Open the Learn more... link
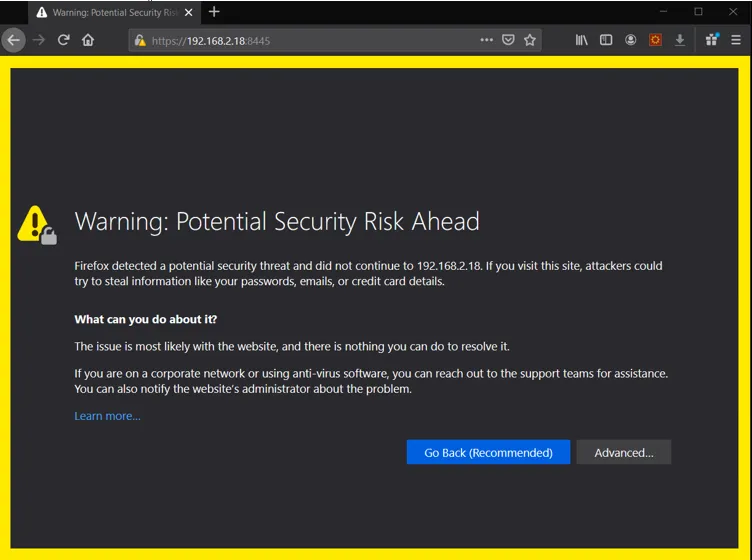Screen dimensions: 752x560 tap(107, 416)
